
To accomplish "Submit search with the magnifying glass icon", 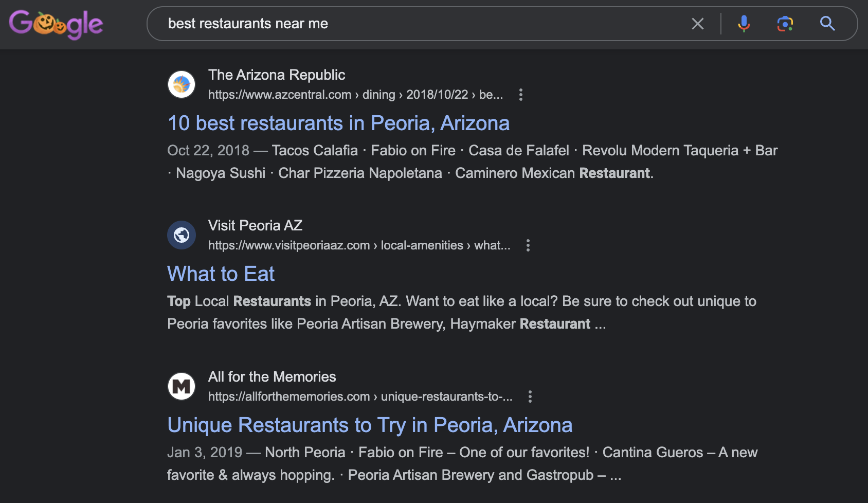I will 827,24.
